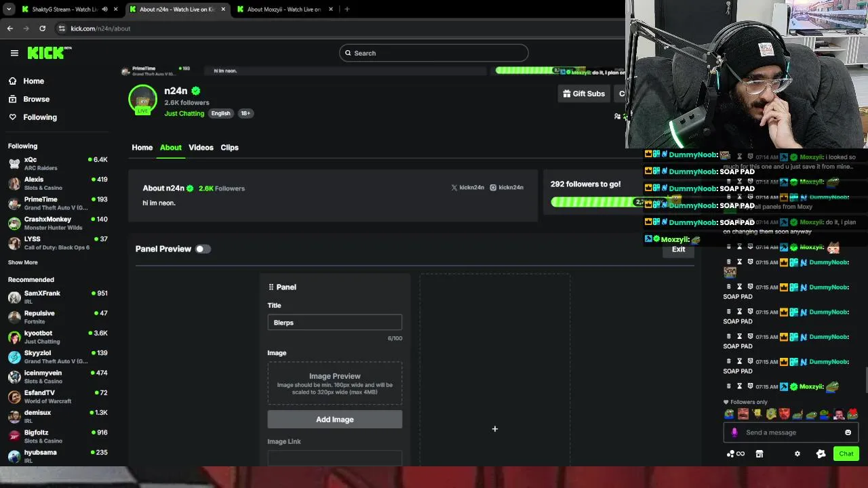Close the ShaktyG Stream tab
This screenshot has width=868, height=488.
click(115, 9)
